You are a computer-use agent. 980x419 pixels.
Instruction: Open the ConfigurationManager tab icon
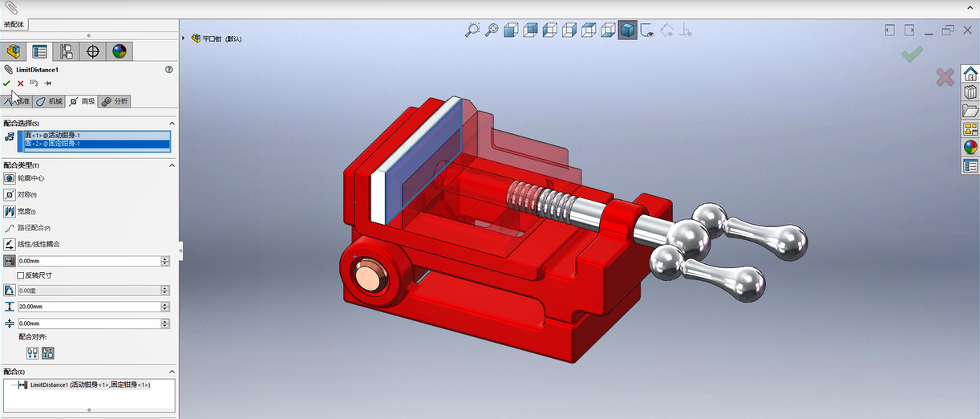tap(66, 51)
